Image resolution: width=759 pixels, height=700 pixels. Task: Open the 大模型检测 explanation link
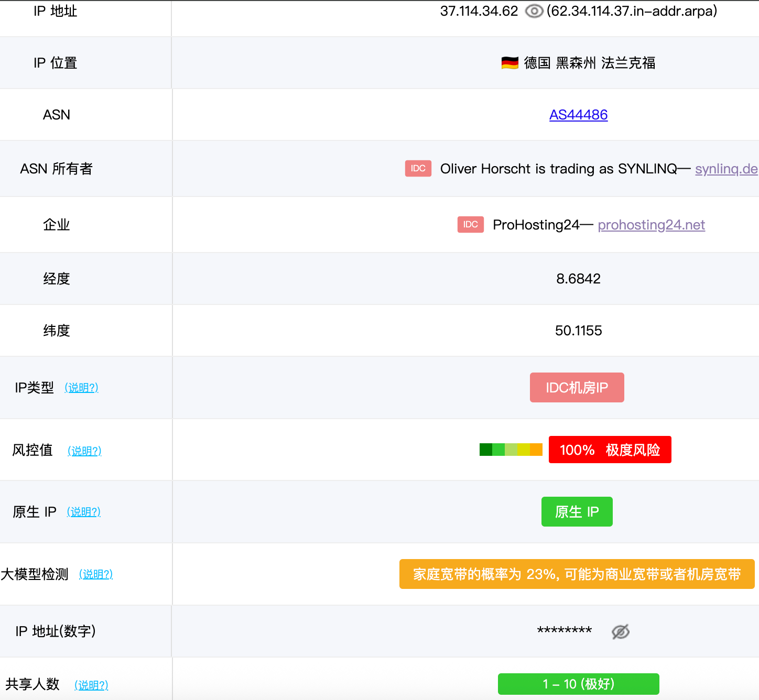(96, 574)
